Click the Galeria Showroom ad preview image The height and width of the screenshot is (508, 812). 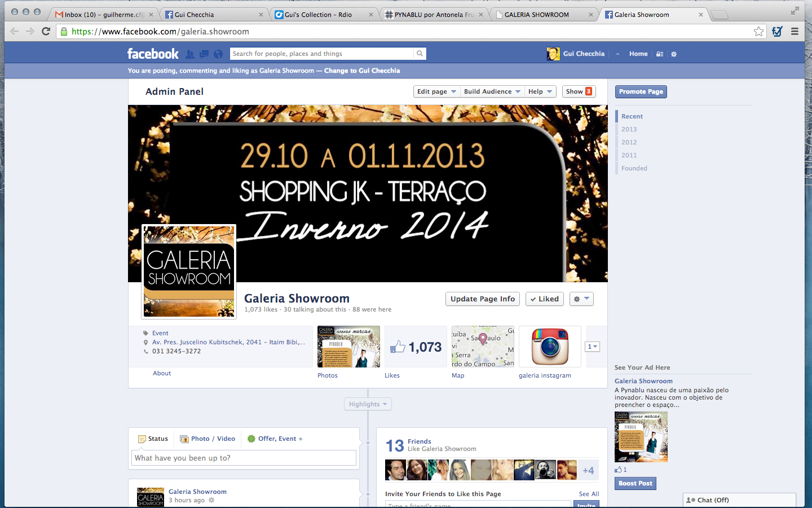coord(641,437)
